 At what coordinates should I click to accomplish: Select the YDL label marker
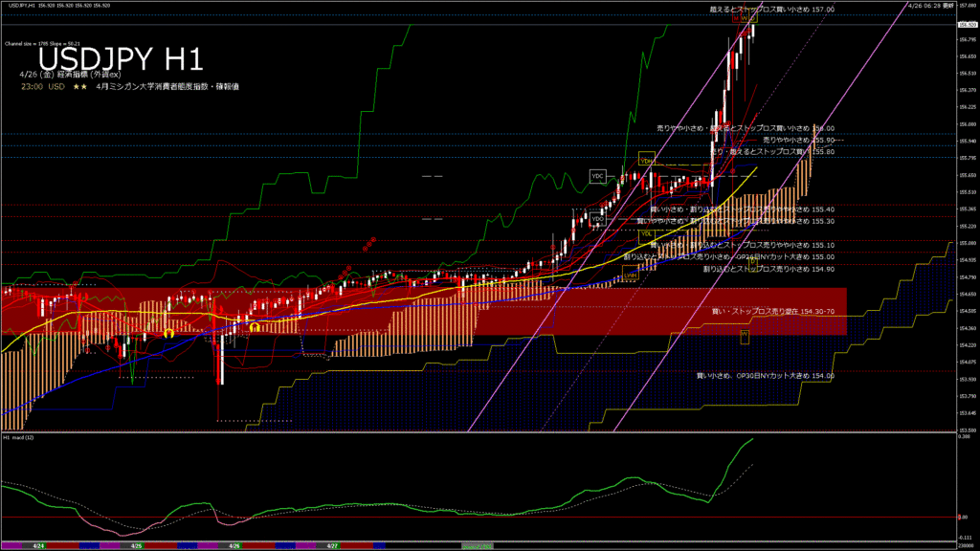point(647,233)
